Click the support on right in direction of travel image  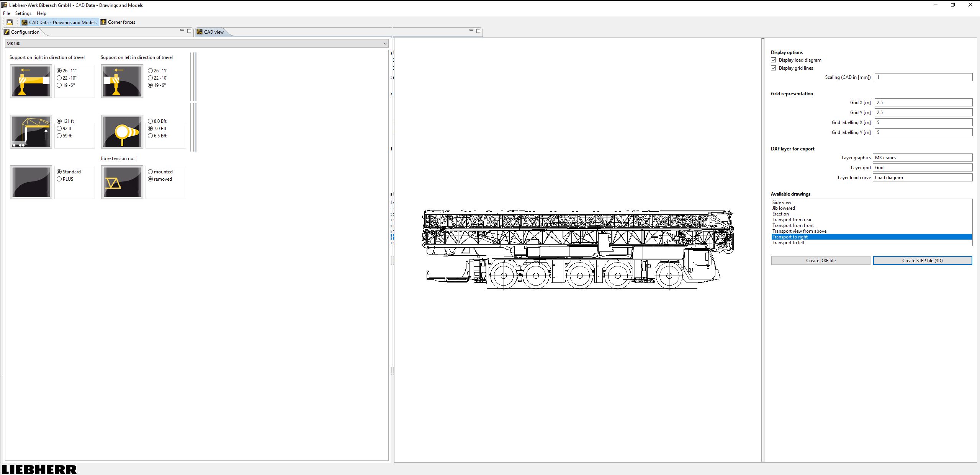31,81
